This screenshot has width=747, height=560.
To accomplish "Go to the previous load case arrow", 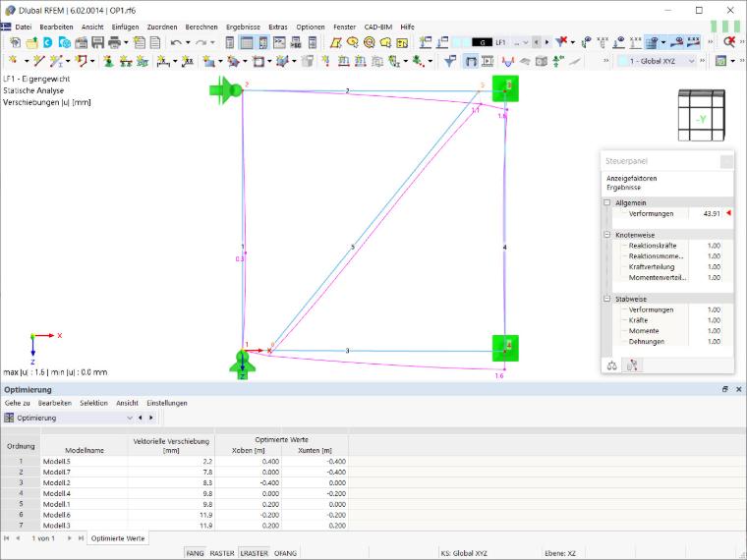I will point(537,42).
